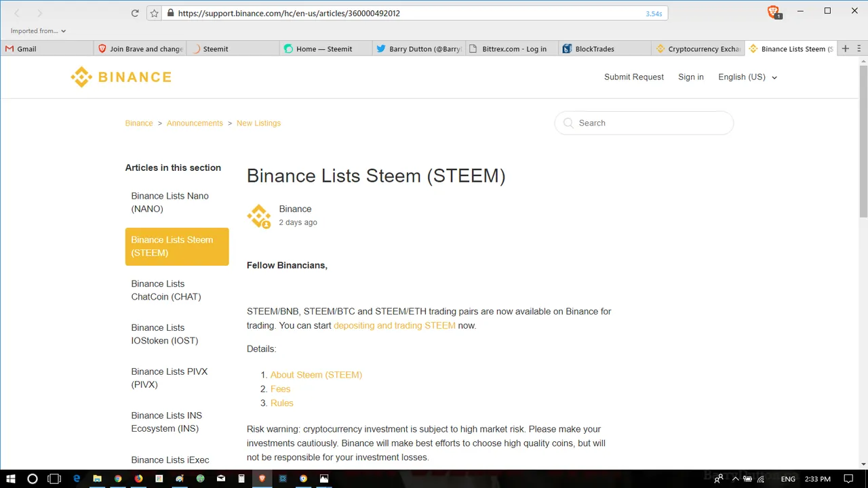Click the battery status tray icon
The height and width of the screenshot is (488, 868).
coord(747,479)
